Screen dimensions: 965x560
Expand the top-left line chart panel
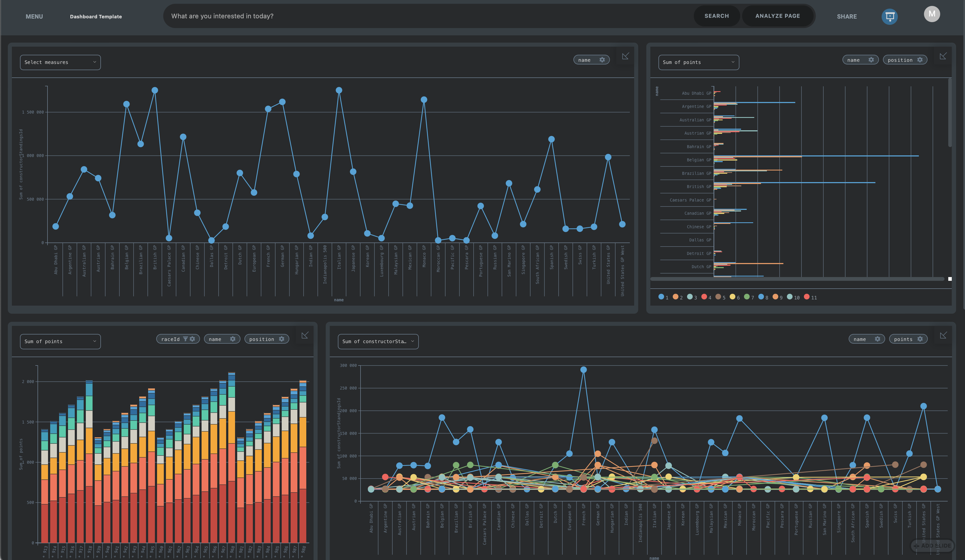tap(625, 56)
